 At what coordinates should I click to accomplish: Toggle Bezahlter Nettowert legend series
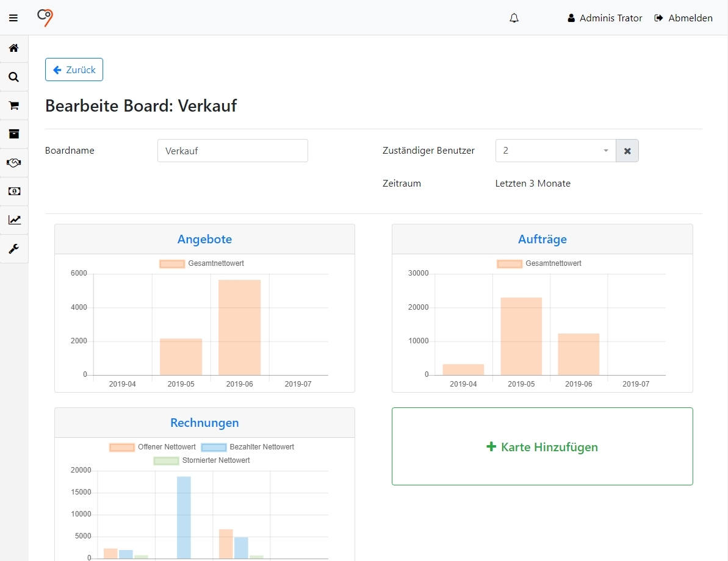(x=248, y=448)
